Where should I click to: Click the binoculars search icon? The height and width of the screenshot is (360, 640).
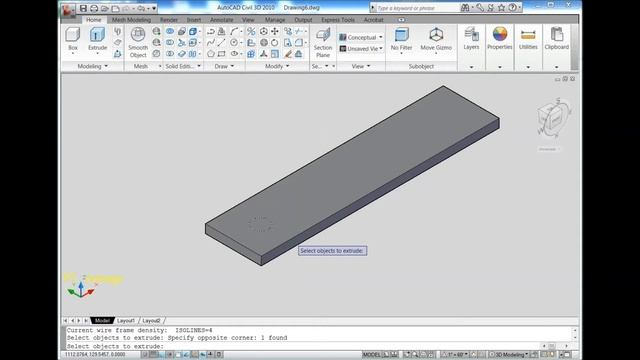(465, 8)
